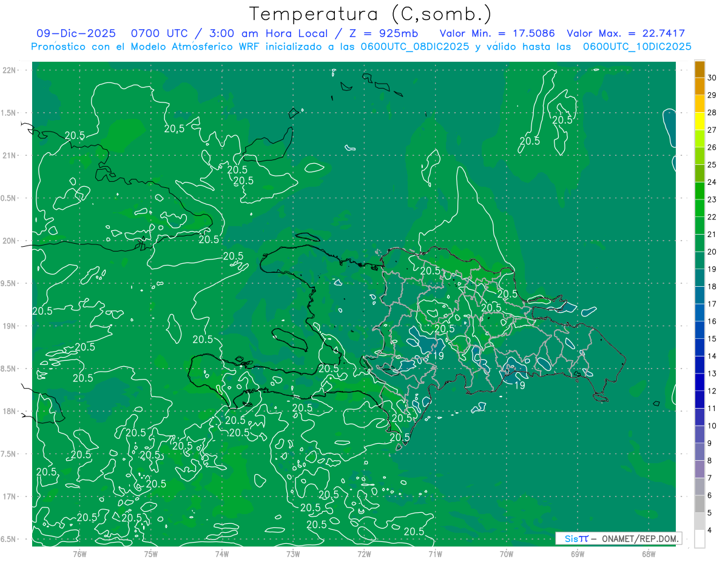This screenshot has width=728, height=562.
Task: Click the colorbar label 11
Action: (712, 408)
